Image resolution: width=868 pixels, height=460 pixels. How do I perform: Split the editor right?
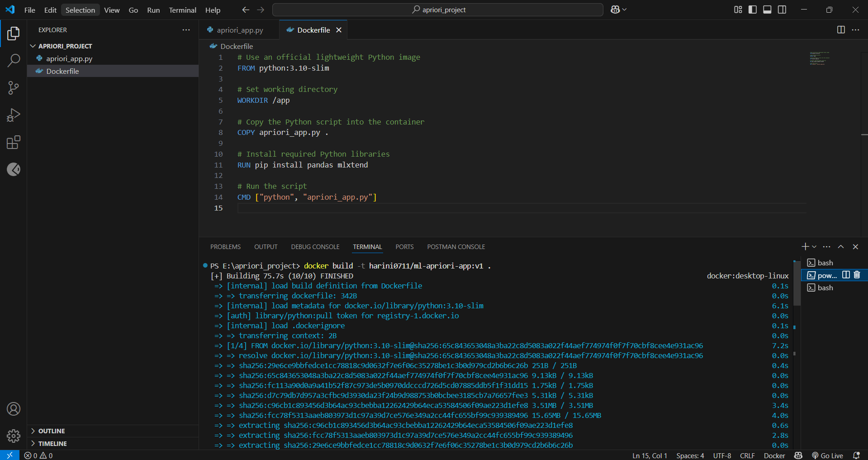(841, 29)
